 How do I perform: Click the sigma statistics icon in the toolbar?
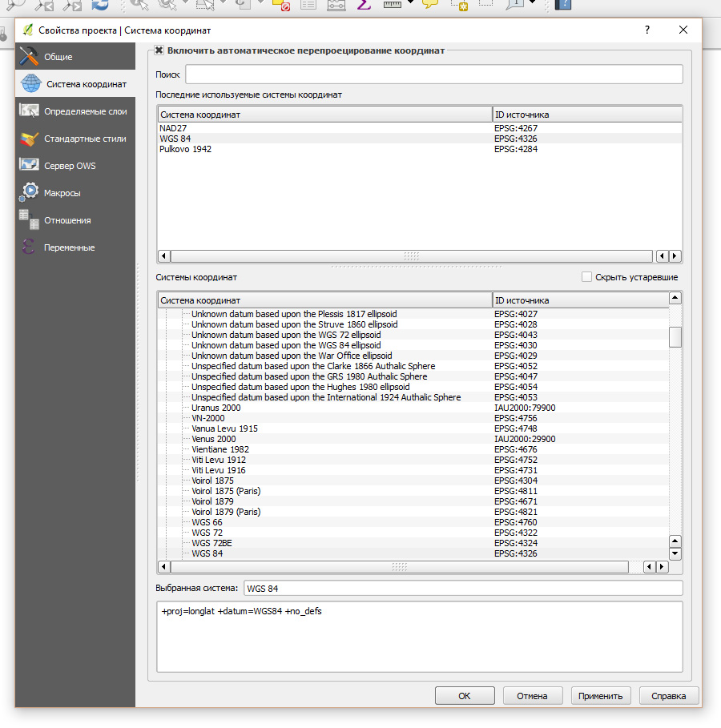coord(364,5)
